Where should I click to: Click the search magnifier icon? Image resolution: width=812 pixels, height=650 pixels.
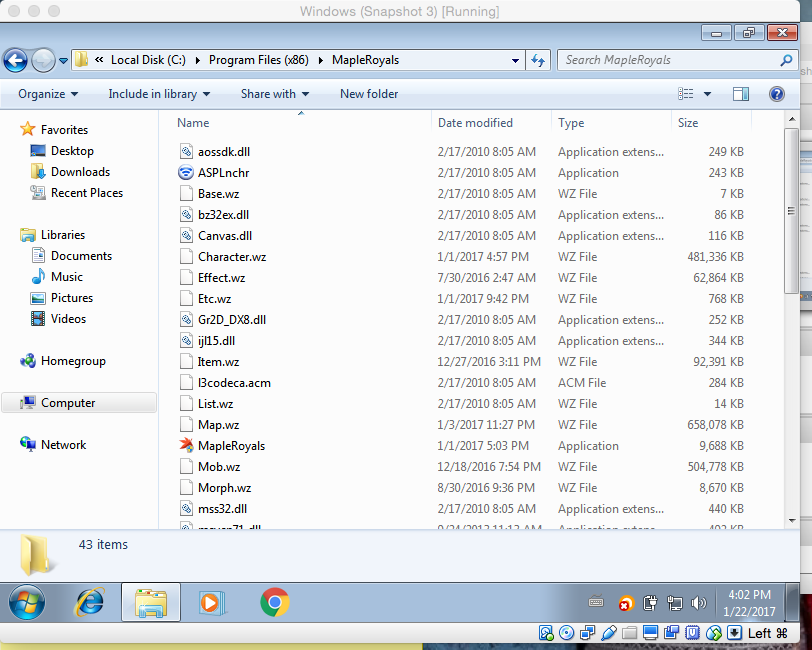[786, 60]
